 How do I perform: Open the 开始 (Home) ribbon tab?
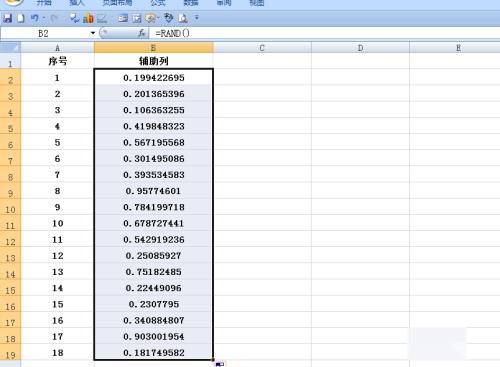click(44, 3)
